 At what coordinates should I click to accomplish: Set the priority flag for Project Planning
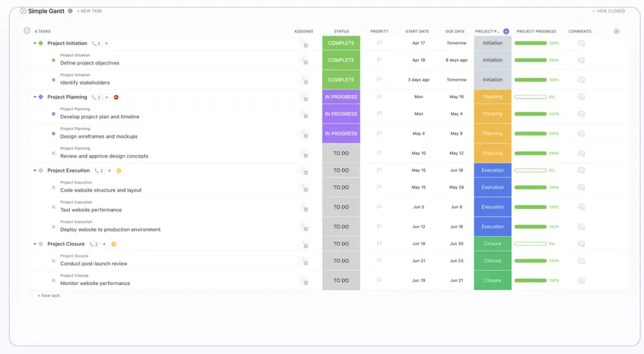(379, 97)
